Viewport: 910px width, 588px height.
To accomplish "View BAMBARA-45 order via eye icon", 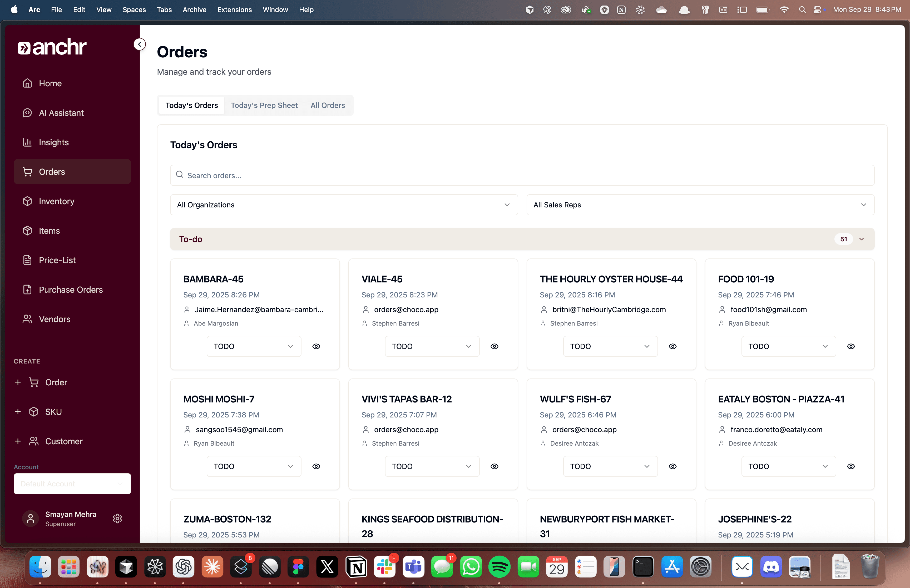I will point(316,346).
